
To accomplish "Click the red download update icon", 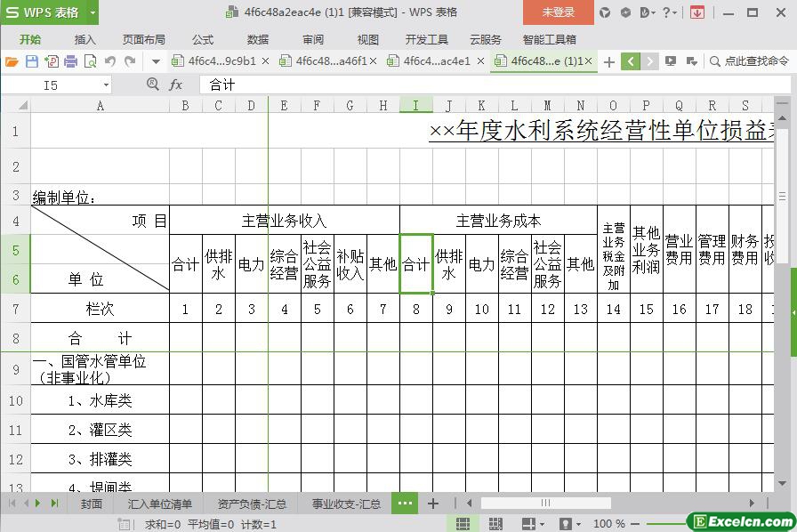I will [x=696, y=12].
